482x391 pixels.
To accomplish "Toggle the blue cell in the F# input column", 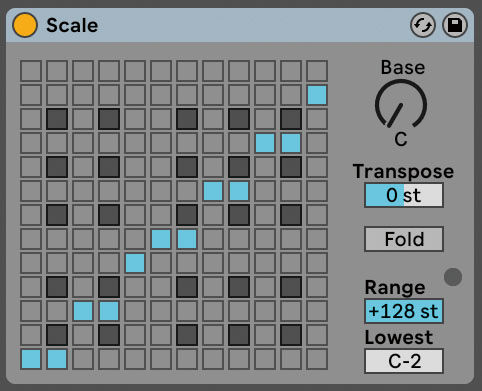I will 187,239.
